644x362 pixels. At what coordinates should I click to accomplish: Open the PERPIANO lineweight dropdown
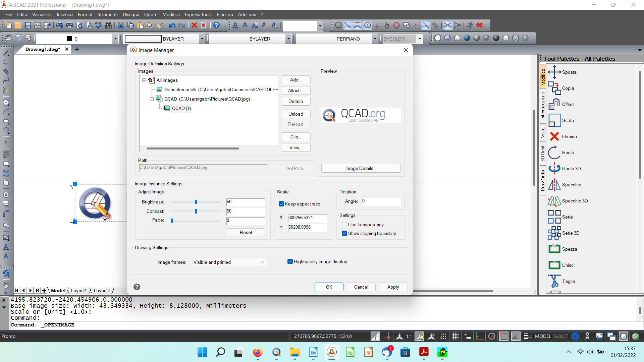click(375, 39)
